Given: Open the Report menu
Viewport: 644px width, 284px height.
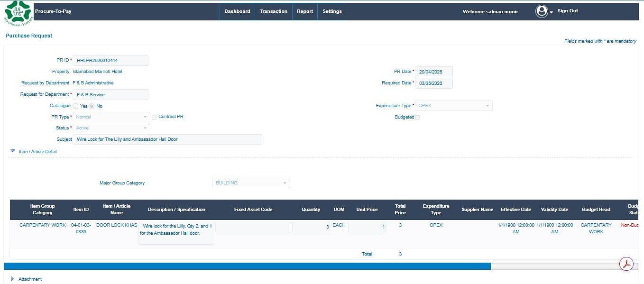Looking at the screenshot, I should 305,11.
